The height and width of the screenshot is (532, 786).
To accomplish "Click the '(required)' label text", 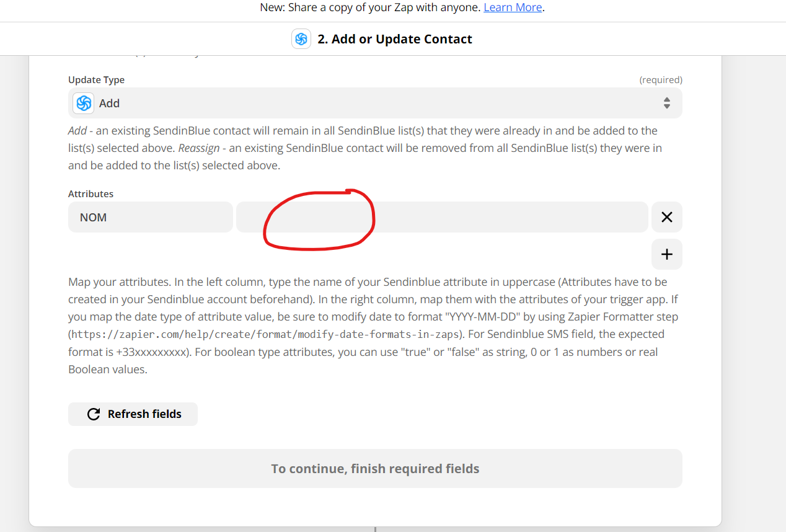I will click(x=661, y=80).
